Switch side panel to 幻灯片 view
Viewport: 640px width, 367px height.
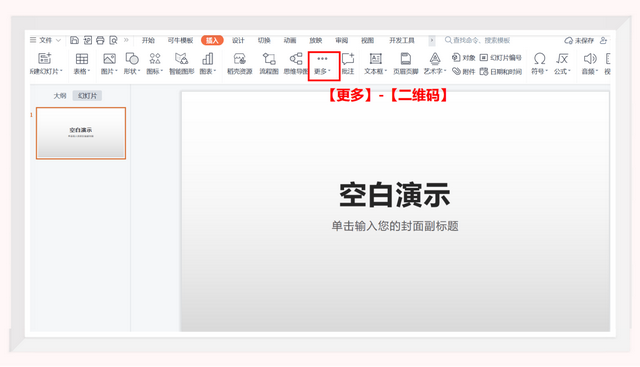(x=87, y=96)
